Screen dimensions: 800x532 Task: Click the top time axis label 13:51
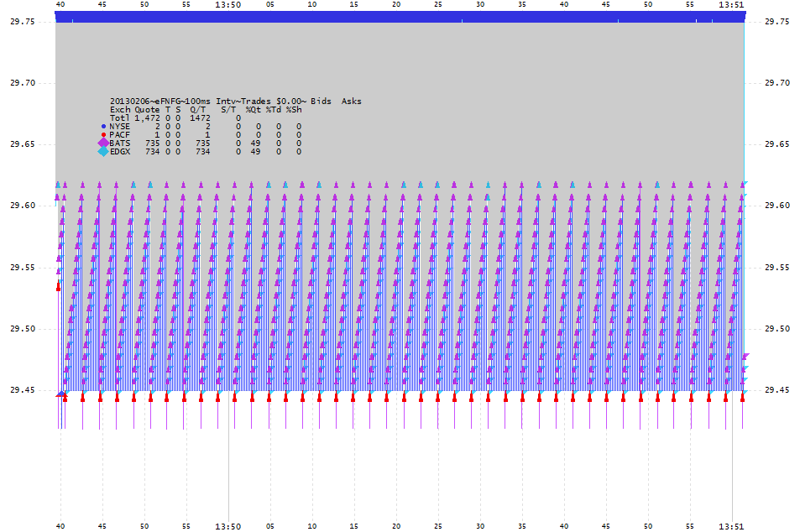731,4
